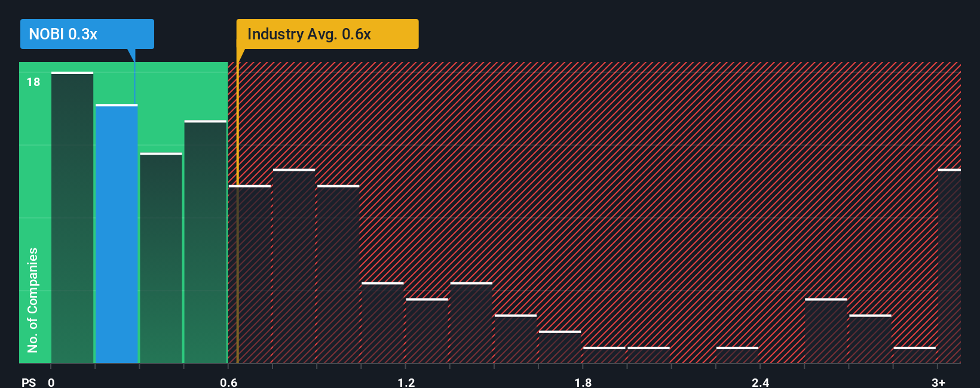Screen dimensions: 980x388
Task: Click the x-axis label 2.4
Action: point(760,382)
